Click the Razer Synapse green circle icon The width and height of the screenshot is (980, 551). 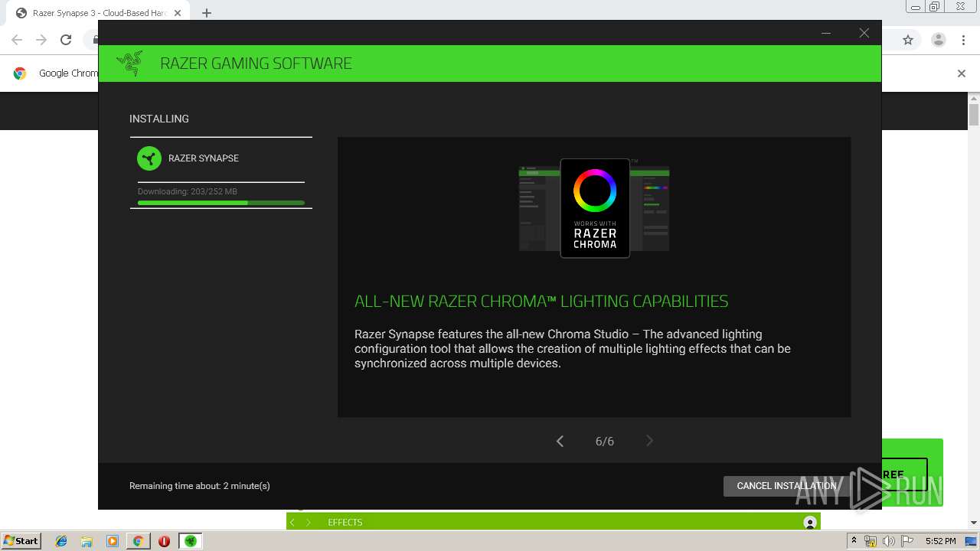[149, 158]
